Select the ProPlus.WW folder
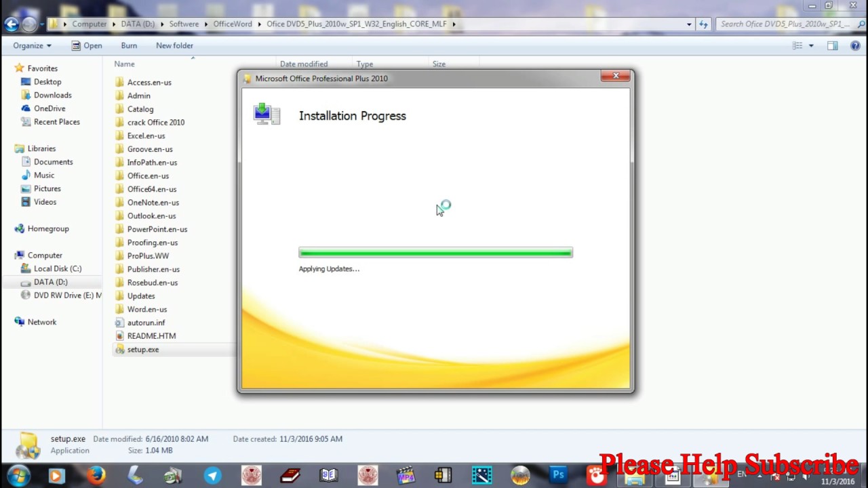Screen dimensions: 868x488 tap(148, 256)
